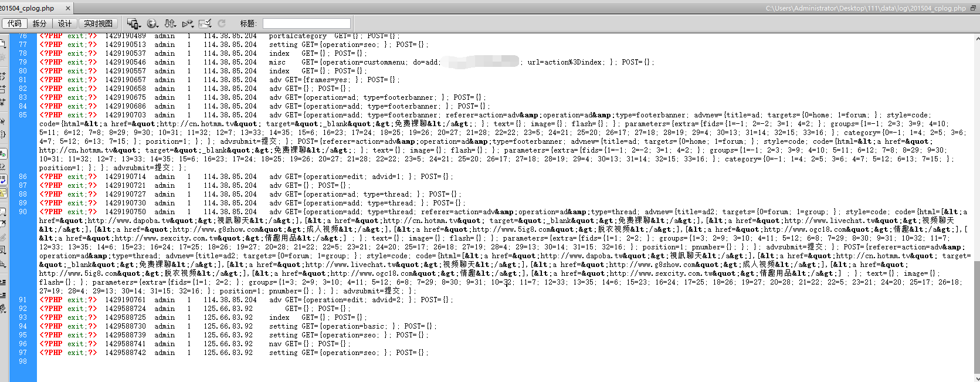Click the Syntax Error Alerts icon
The image size is (980, 382).
2,192
